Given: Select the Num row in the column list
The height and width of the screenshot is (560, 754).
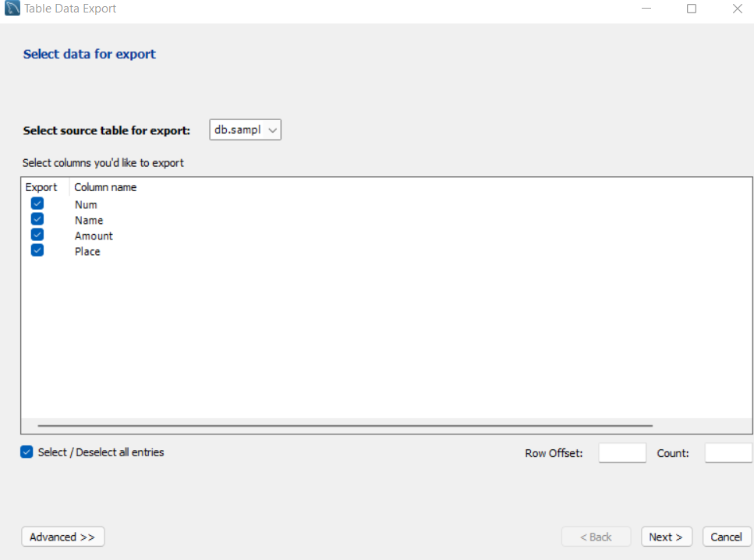Looking at the screenshot, I should coord(86,204).
